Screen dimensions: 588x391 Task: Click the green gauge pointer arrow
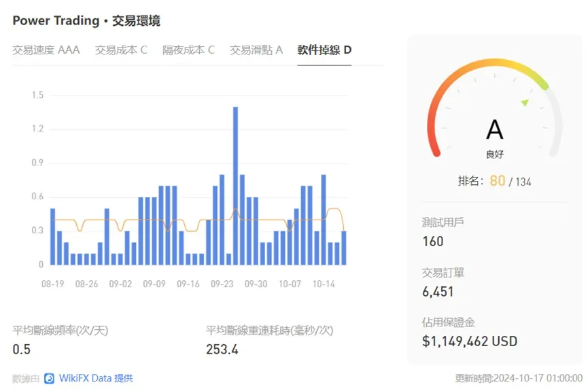tap(525, 103)
